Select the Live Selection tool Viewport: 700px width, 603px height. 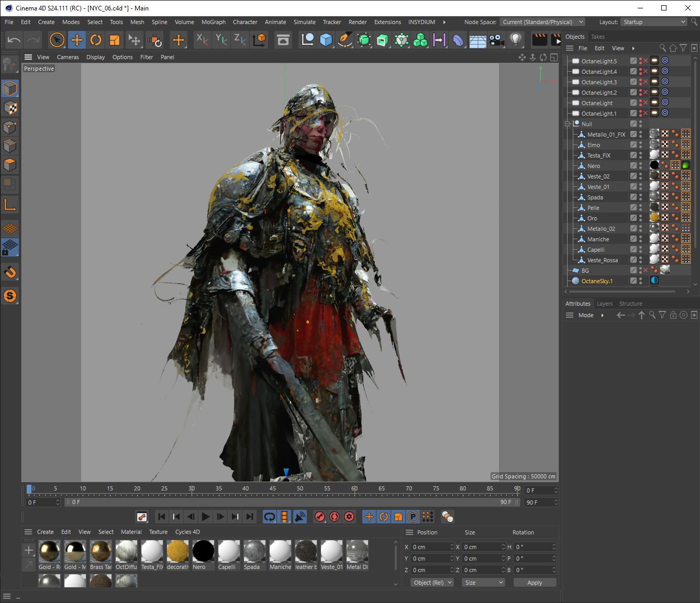[57, 40]
